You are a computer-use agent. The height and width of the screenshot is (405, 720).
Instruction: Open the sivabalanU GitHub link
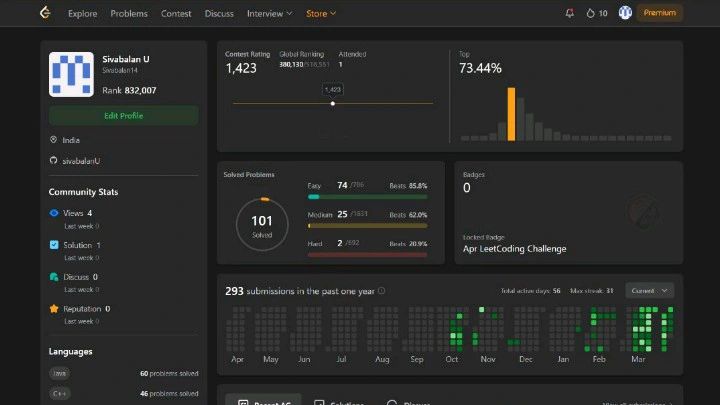pos(81,161)
